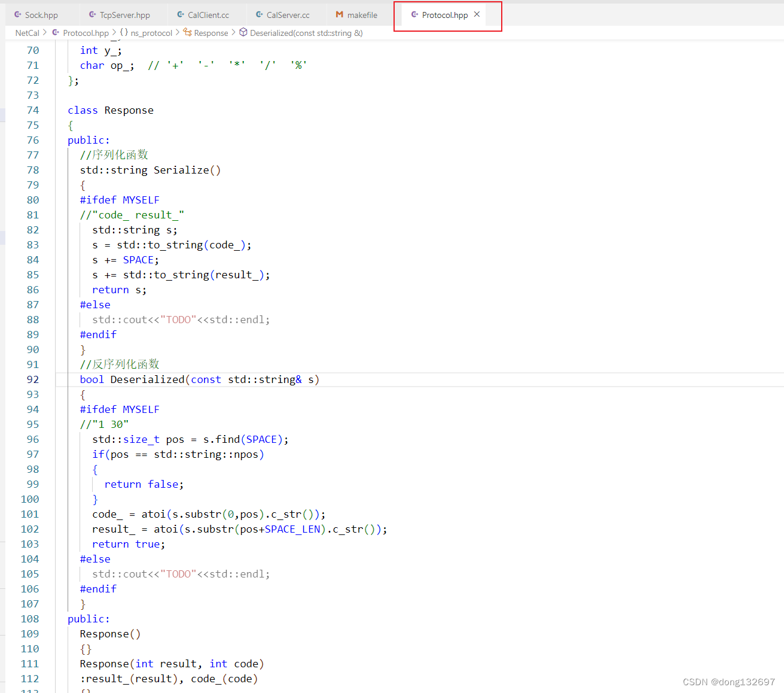Click 'Response()' constructor on line 109

point(110,634)
